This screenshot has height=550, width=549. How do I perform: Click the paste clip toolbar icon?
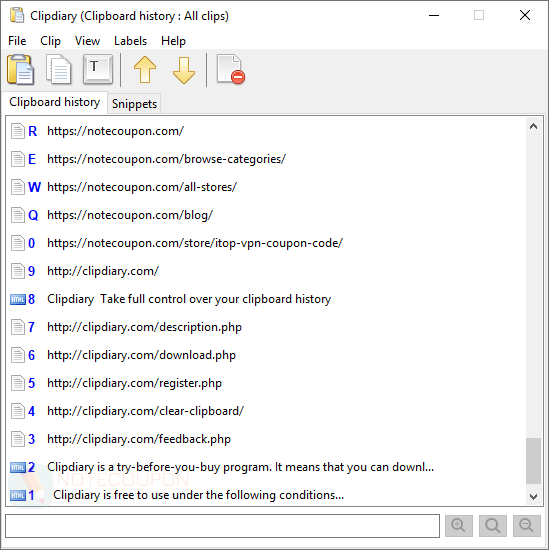coord(20,69)
